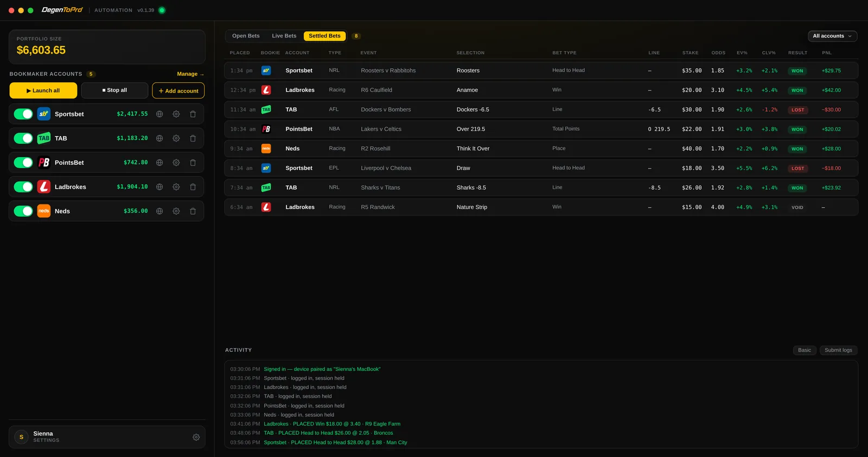Click the TAB logo in accounts list
Screen dimensions: 868x457
(44, 138)
